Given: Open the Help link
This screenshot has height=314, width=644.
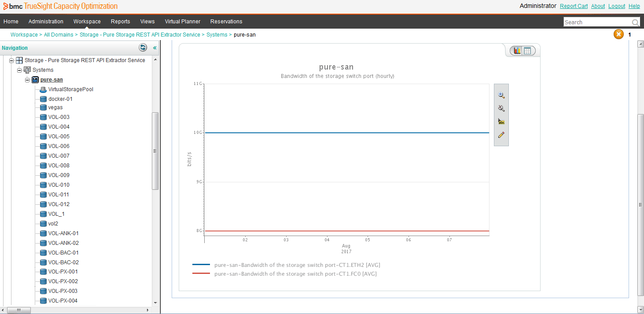Looking at the screenshot, I should coord(634,6).
